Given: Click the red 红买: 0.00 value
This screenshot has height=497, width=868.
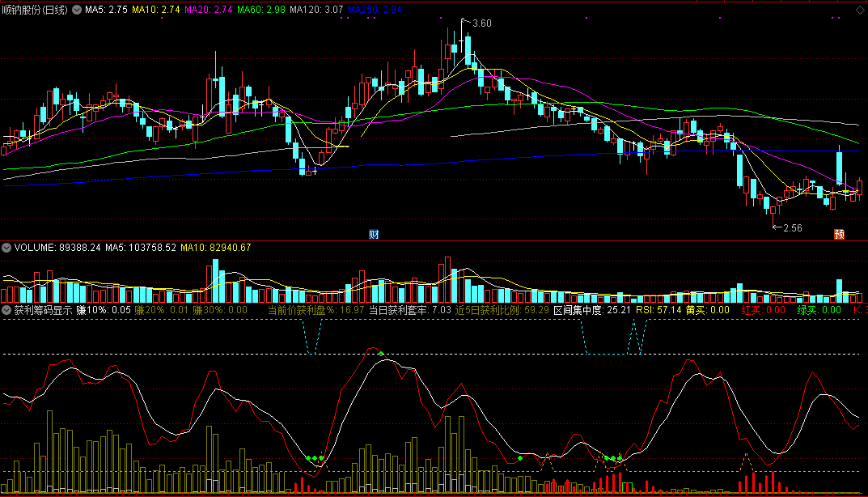Looking at the screenshot, I should coord(764,310).
